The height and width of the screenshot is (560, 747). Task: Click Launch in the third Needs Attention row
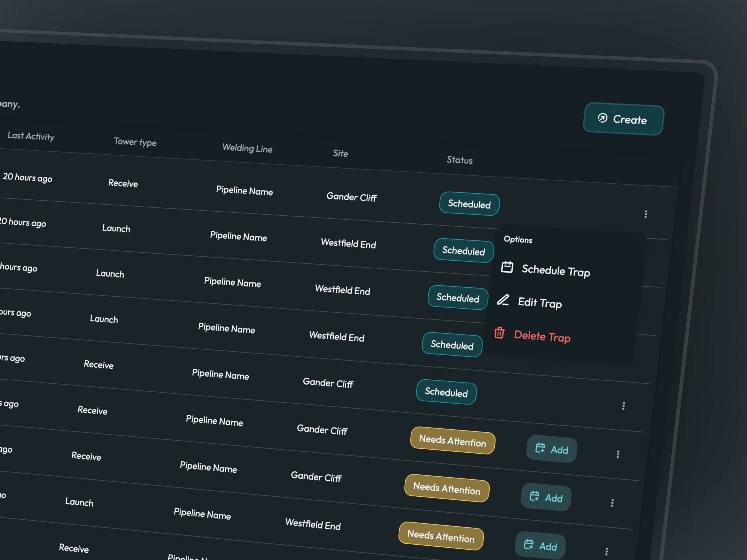(79, 502)
